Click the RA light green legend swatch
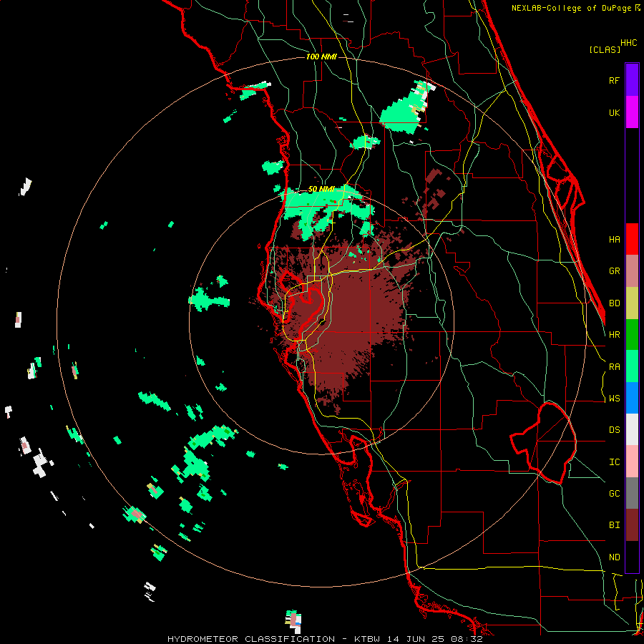Viewport: 644px width, 644px height. coord(632,366)
